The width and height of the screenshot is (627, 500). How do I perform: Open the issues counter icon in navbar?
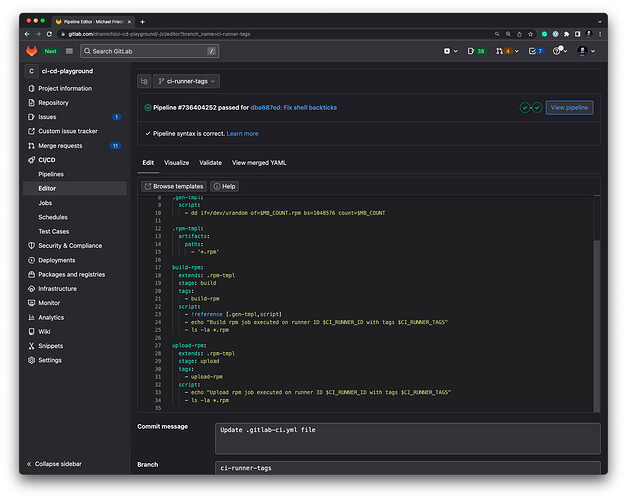(x=476, y=50)
